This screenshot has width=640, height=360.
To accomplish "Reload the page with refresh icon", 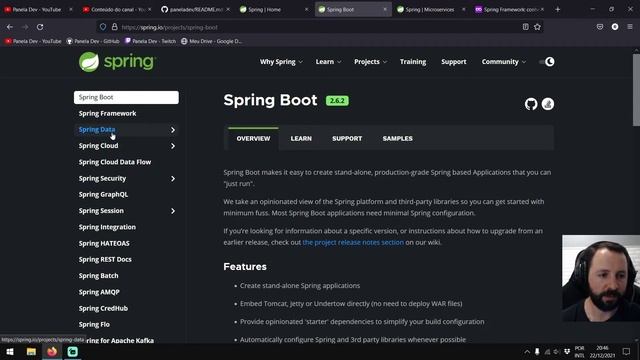I will (40, 27).
